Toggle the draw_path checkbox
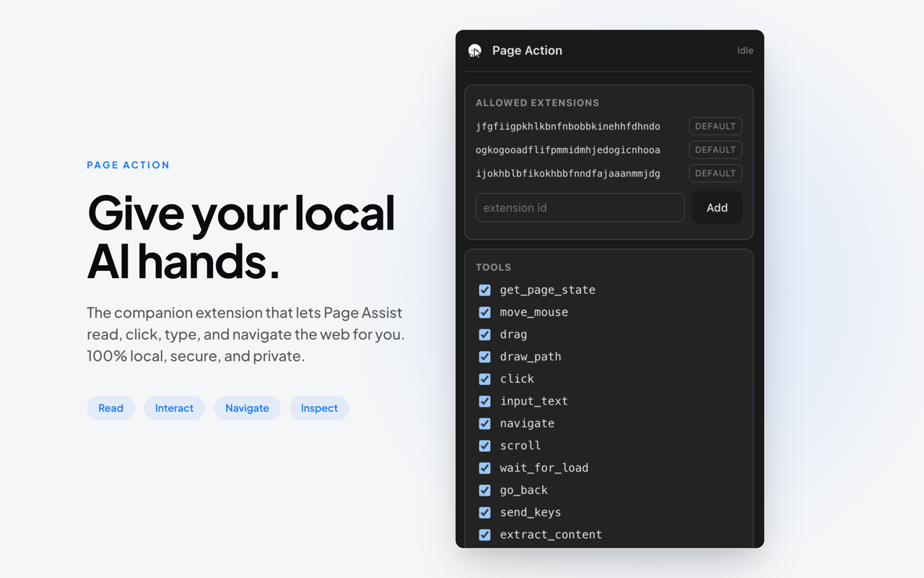This screenshot has width=924, height=578. coord(485,357)
